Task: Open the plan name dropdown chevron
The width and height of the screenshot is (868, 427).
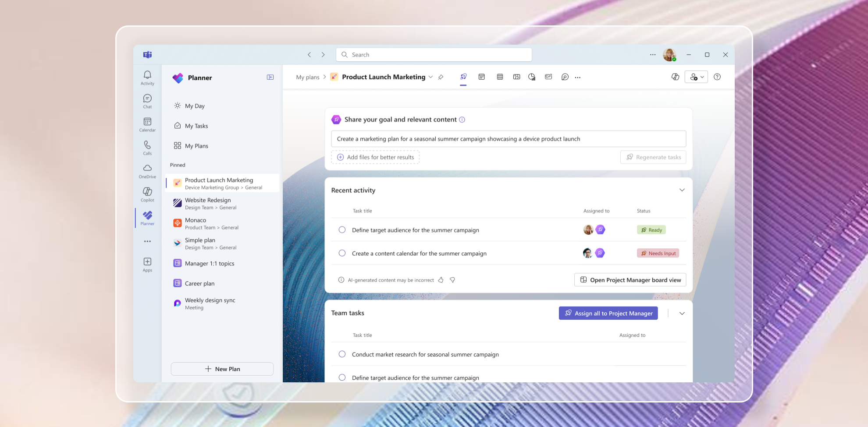Action: tap(431, 77)
